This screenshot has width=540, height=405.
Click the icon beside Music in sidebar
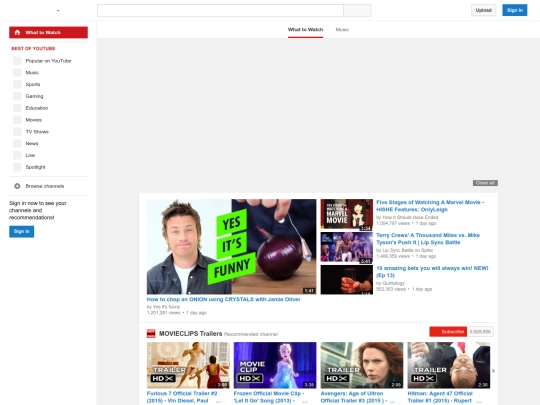(x=17, y=73)
